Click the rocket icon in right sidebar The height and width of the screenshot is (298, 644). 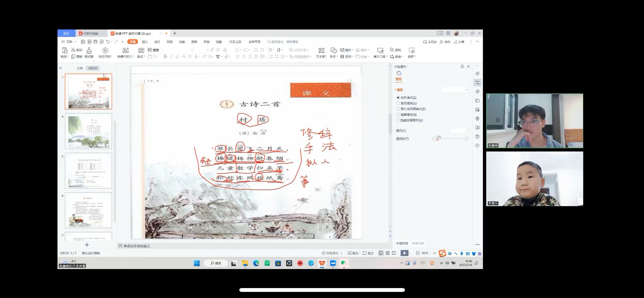pos(477,74)
